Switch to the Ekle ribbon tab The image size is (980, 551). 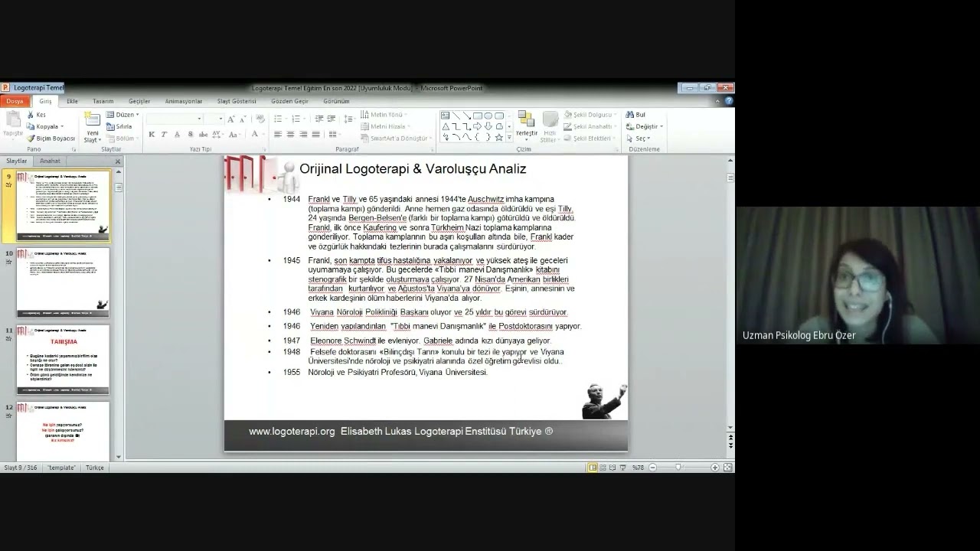(72, 101)
